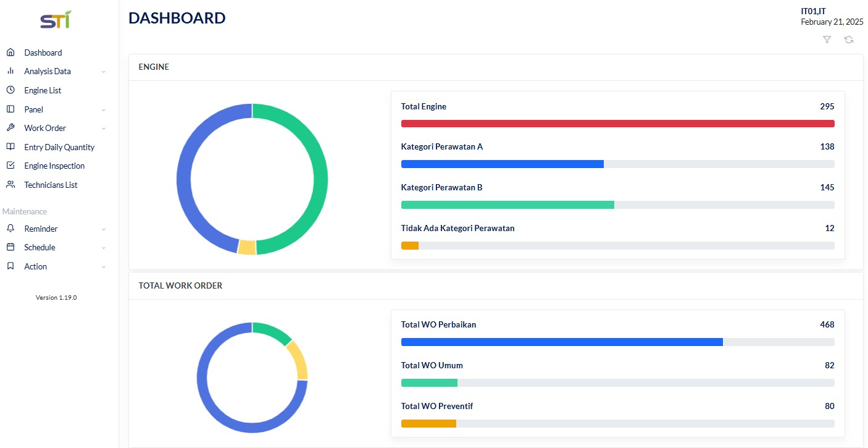
Task: Click the Work Order wrench icon
Action: tap(10, 128)
